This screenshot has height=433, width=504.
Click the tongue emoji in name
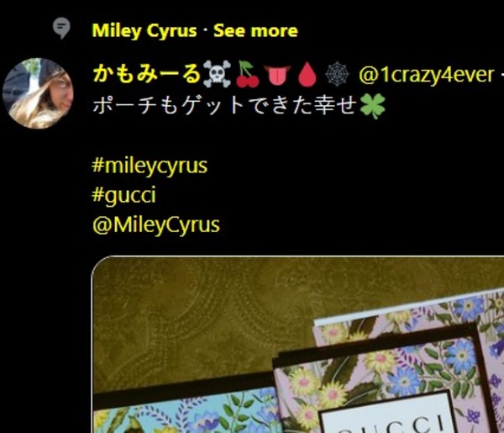(277, 75)
